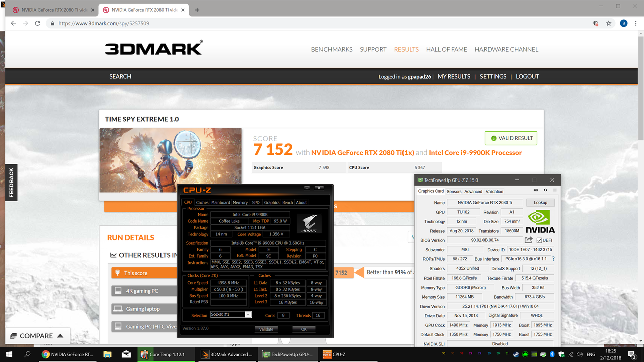The height and width of the screenshot is (362, 644).
Task: Reload the 3DMark page in Chrome
Action: pos(38,23)
